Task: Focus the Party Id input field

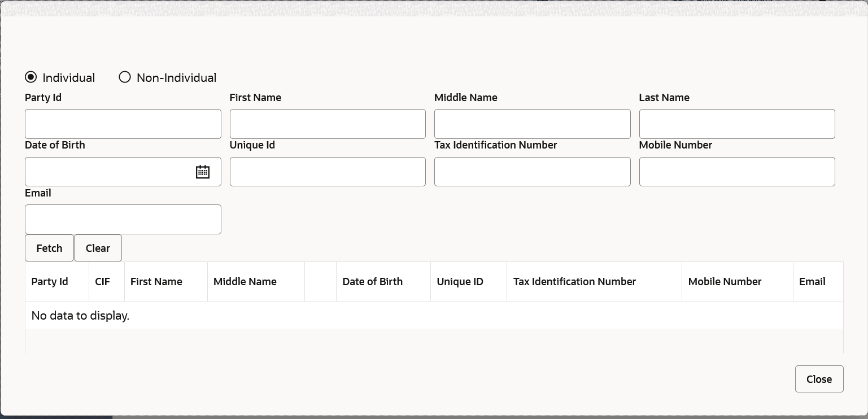Action: (123, 124)
